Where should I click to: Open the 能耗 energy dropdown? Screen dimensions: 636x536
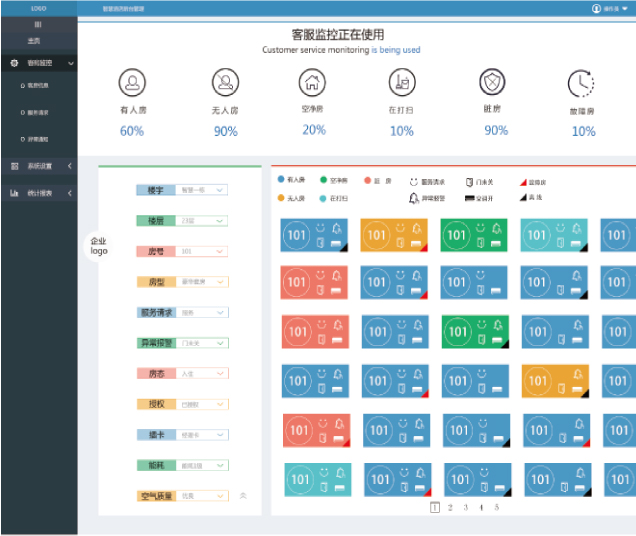(x=202, y=465)
